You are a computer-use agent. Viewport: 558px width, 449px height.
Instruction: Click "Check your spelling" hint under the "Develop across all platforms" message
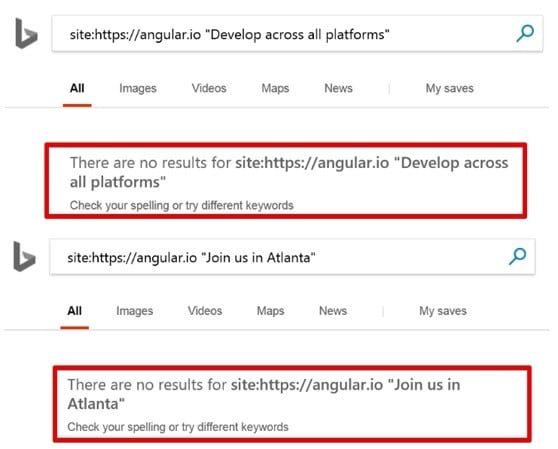tap(181, 205)
